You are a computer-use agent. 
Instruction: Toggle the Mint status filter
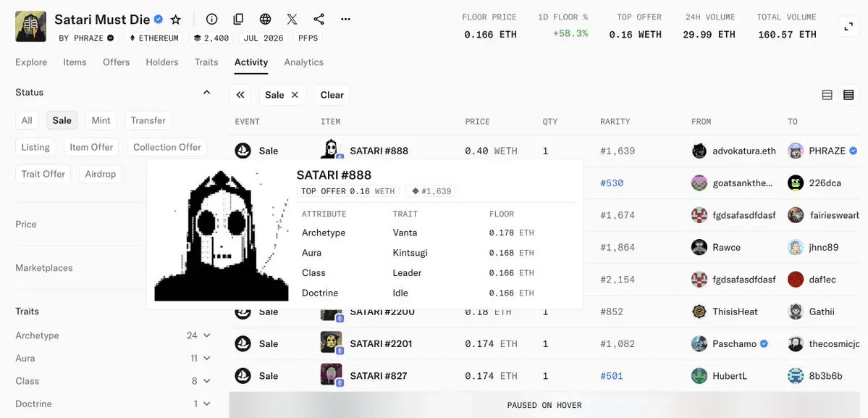click(x=101, y=120)
